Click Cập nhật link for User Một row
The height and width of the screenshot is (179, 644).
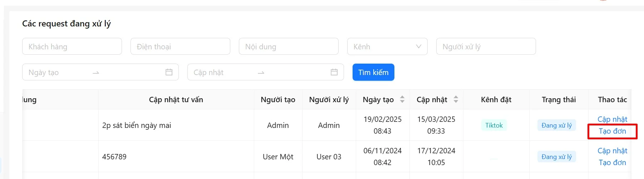coord(612,151)
